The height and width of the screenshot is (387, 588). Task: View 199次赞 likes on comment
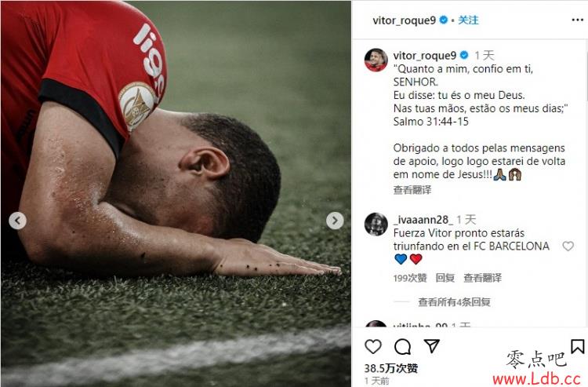pyautogui.click(x=410, y=278)
